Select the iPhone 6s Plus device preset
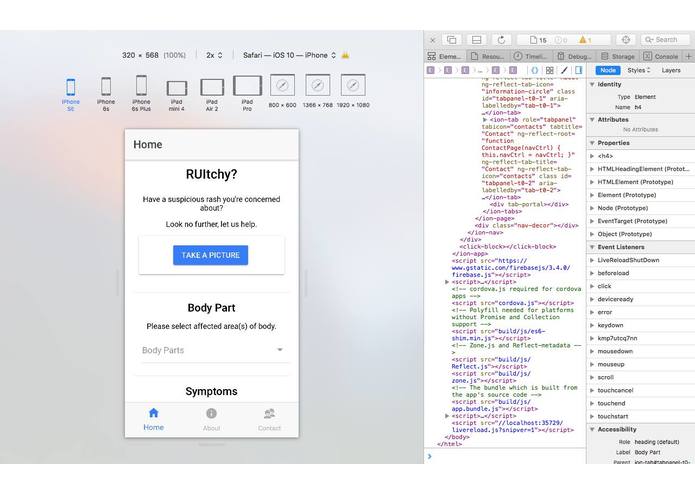This screenshot has height=494, width=695. (141, 93)
